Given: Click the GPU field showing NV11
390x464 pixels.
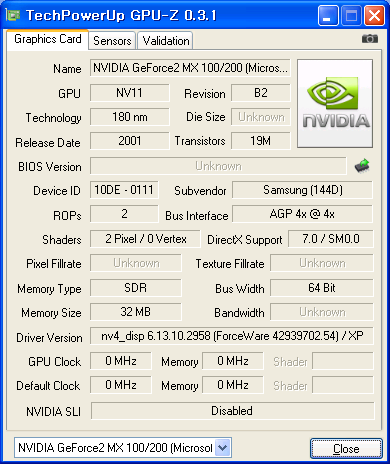Looking at the screenshot, I should click(x=129, y=93).
